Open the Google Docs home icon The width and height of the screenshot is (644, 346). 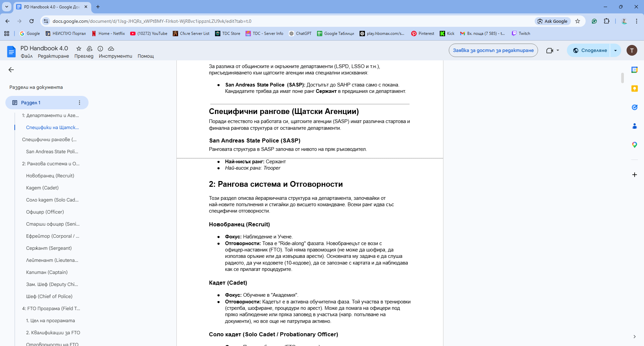(11, 52)
